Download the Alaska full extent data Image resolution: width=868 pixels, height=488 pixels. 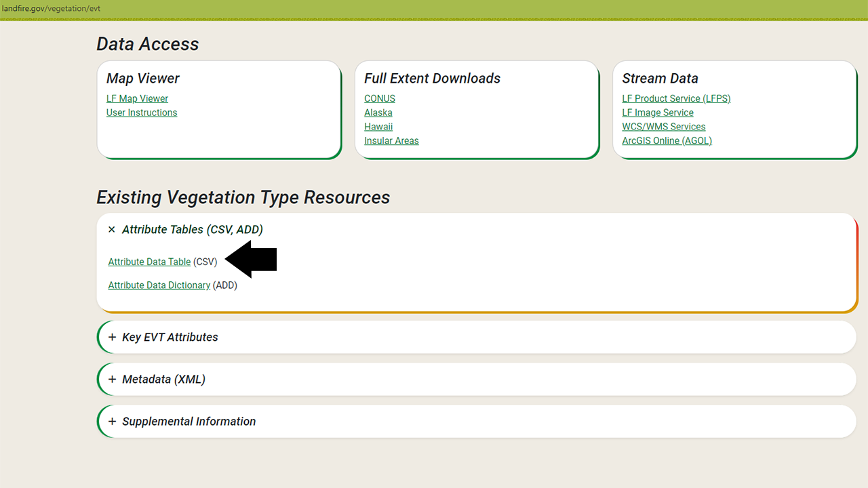coord(378,113)
